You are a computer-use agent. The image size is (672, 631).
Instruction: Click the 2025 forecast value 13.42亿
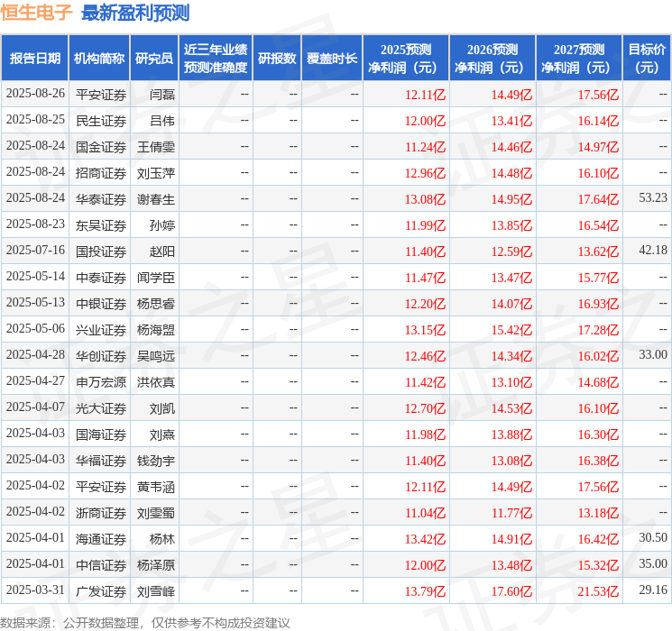tap(425, 539)
